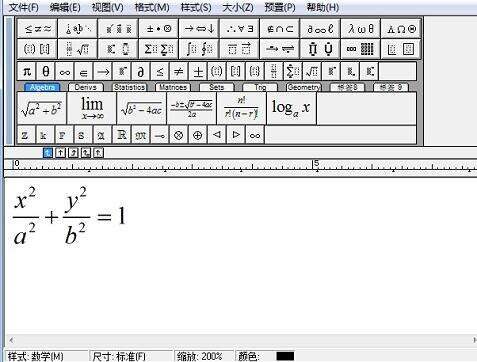Insert the ≤ symbol from the small bar

(160, 71)
